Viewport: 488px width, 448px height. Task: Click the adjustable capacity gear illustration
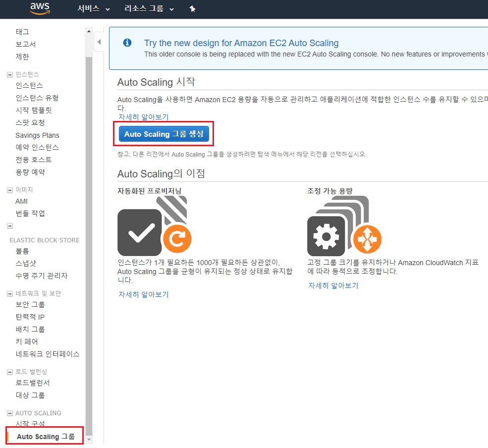[x=344, y=225]
